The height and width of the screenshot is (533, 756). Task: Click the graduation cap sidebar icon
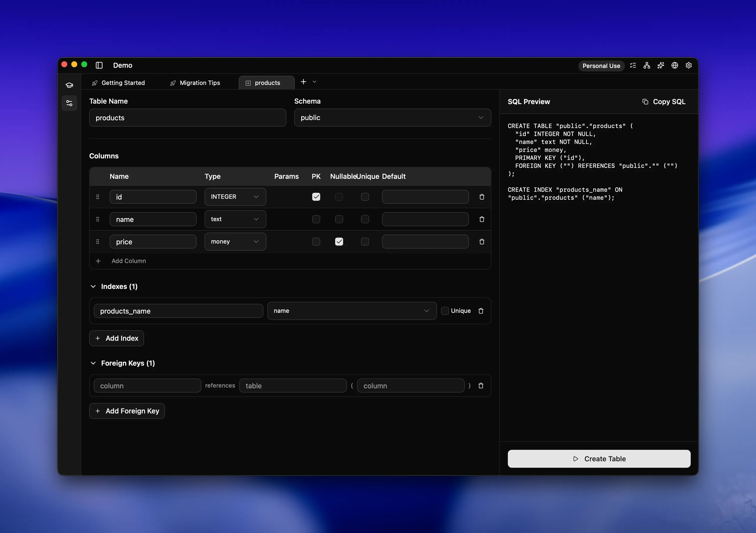tap(69, 85)
